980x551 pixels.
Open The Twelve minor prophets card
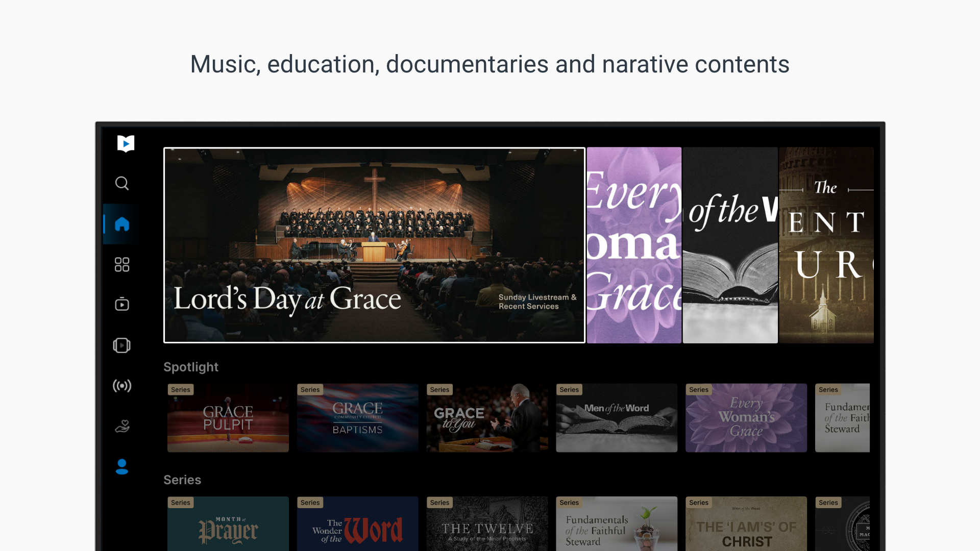[x=487, y=524]
